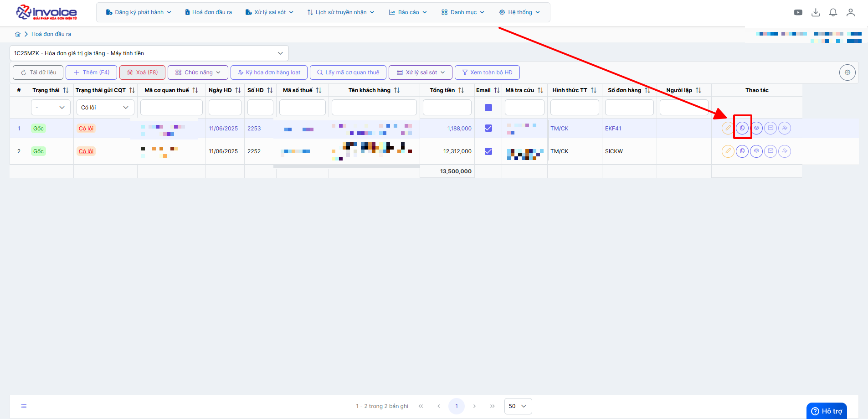Open Đăng ký phát hành menu

(x=139, y=12)
